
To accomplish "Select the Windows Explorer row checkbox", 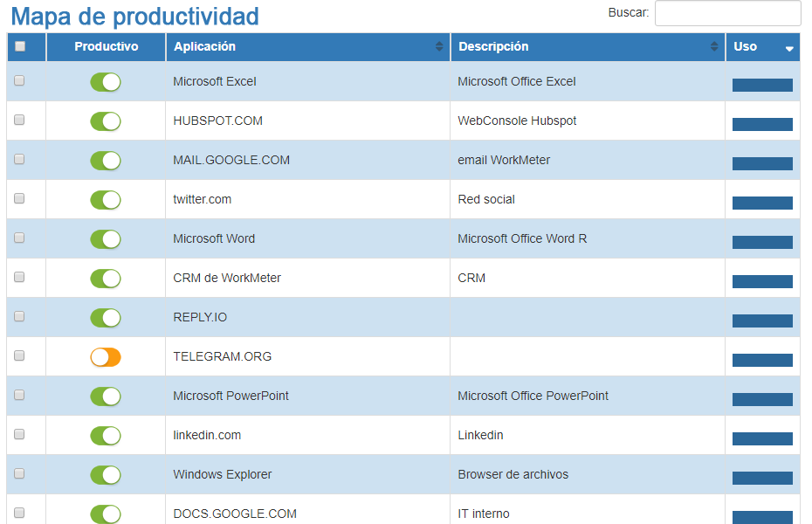I will 19,474.
